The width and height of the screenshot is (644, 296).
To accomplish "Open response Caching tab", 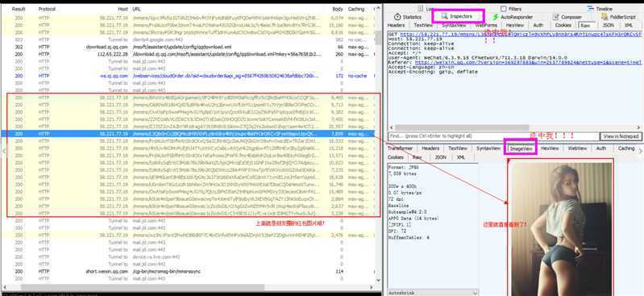I will click(x=626, y=148).
